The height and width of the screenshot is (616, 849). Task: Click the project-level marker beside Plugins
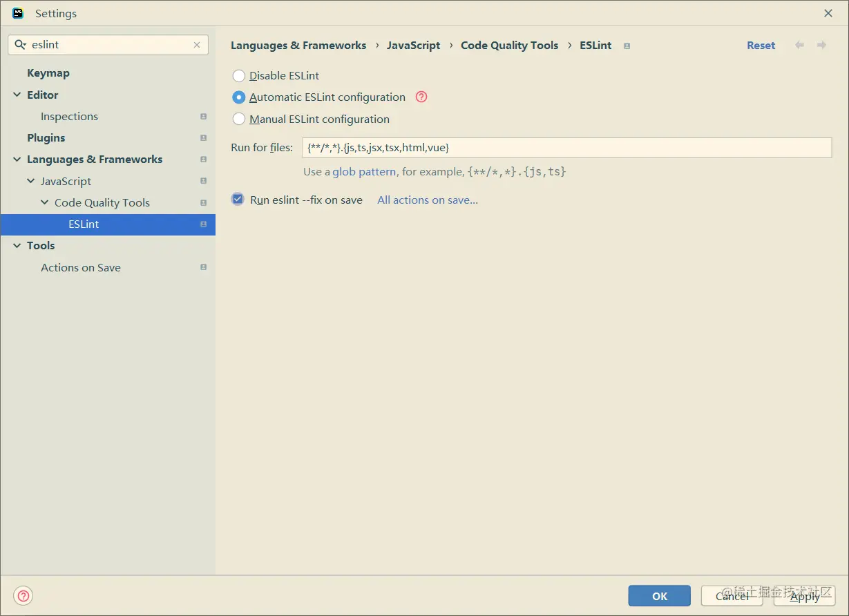point(203,138)
